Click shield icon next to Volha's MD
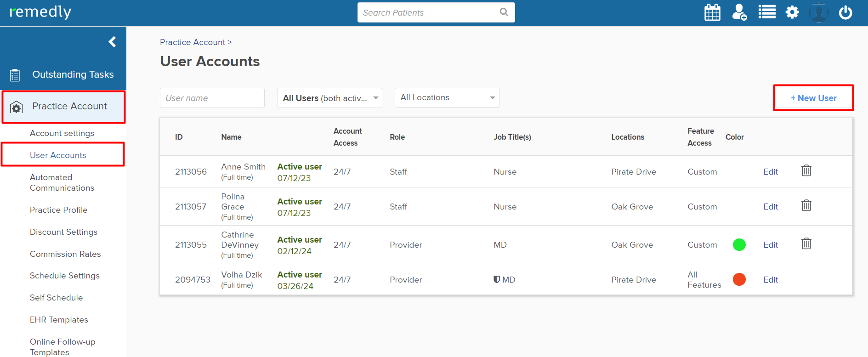Image resolution: width=868 pixels, height=357 pixels. [497, 279]
